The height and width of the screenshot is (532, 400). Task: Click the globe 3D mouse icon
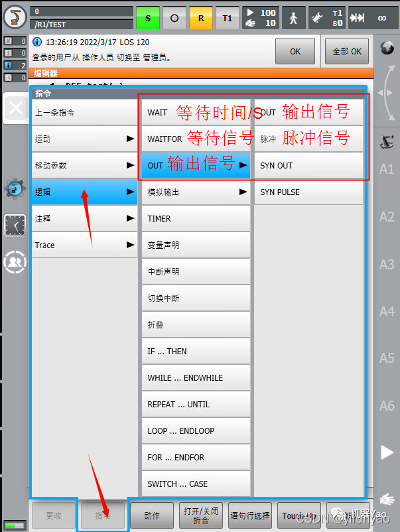[387, 48]
